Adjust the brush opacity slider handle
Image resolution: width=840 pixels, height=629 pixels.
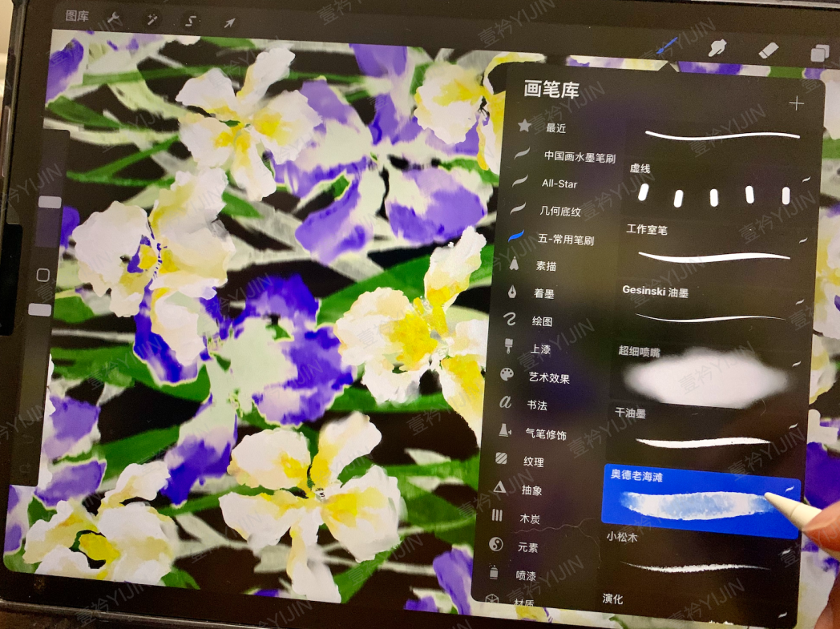point(39,309)
